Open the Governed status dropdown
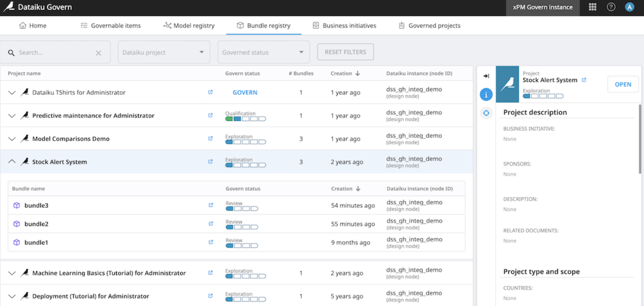Viewport: 644px width, 306px height. click(x=263, y=52)
